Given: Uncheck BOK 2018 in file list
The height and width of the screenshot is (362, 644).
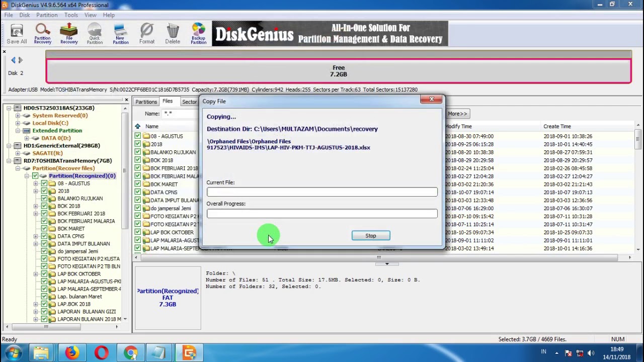Looking at the screenshot, I should tap(138, 160).
